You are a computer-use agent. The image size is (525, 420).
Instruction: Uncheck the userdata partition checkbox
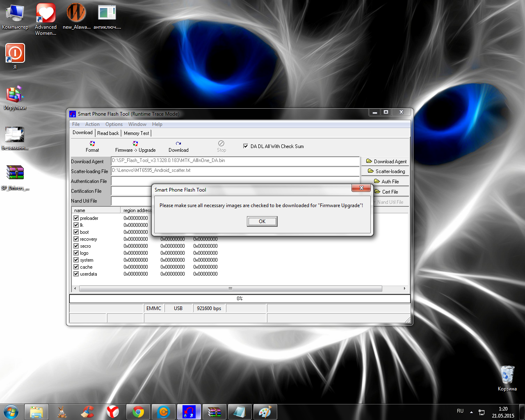(76, 274)
